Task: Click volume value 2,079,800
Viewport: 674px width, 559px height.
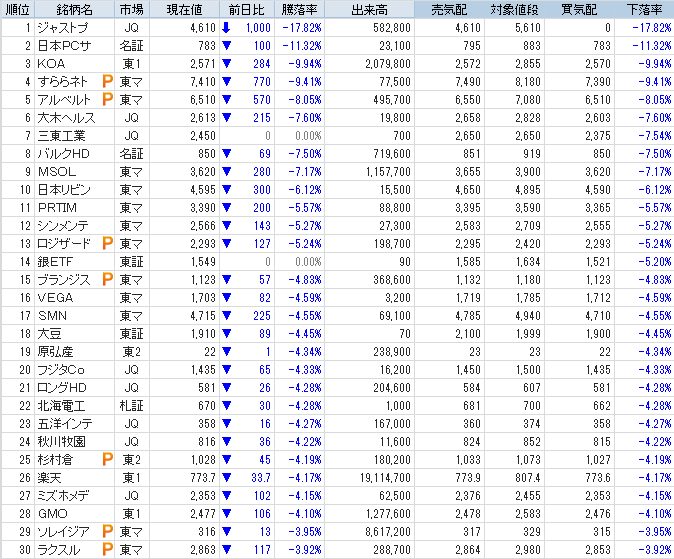Action: click(388, 64)
